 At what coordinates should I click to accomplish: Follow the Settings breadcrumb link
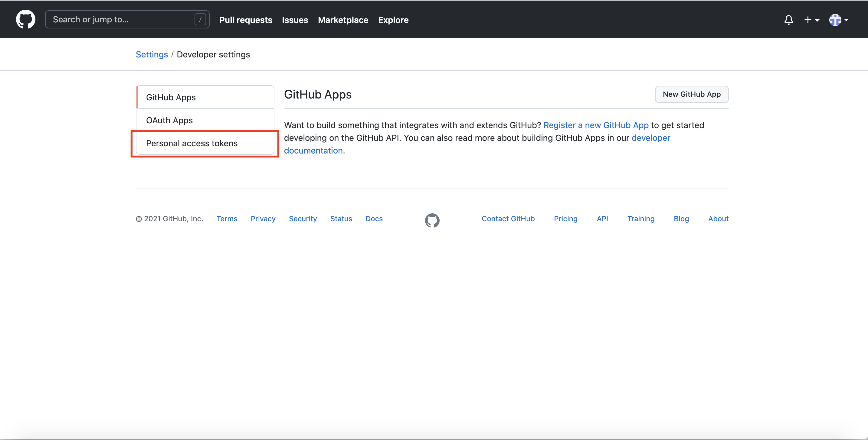(152, 54)
